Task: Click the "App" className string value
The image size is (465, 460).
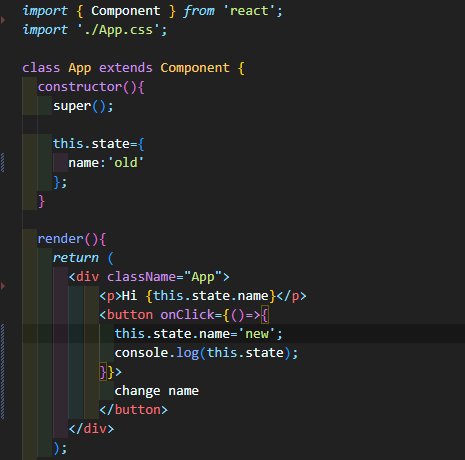Action: 203,277
